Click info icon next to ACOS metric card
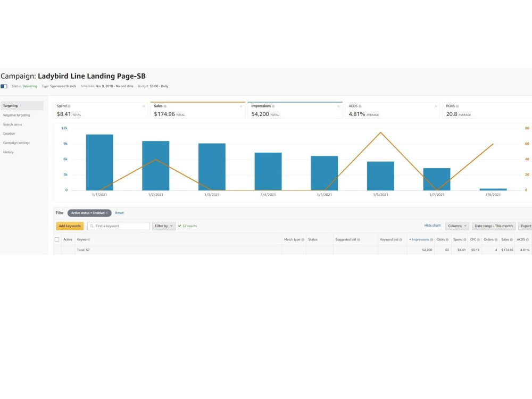The height and width of the screenshot is (399, 532). [x=360, y=106]
